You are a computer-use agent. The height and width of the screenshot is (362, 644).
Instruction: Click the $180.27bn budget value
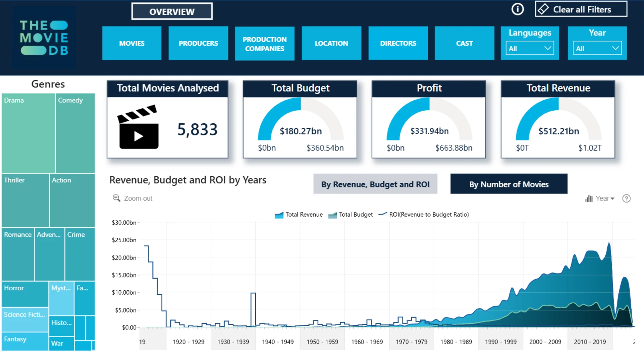tap(301, 131)
